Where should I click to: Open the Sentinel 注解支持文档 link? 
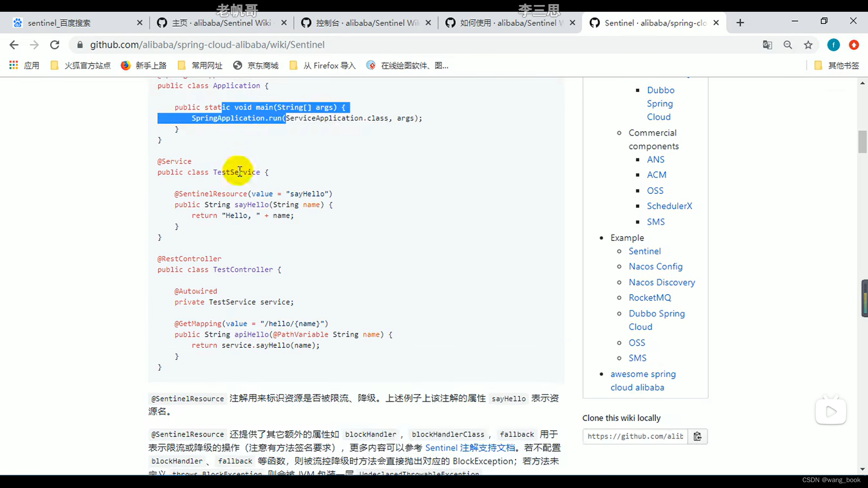[470, 448]
